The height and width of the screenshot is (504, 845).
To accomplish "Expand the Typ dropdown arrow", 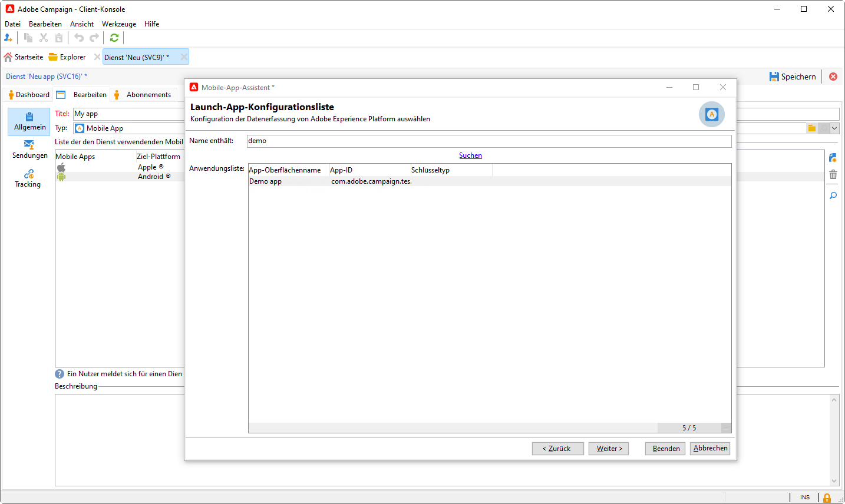I will [834, 128].
